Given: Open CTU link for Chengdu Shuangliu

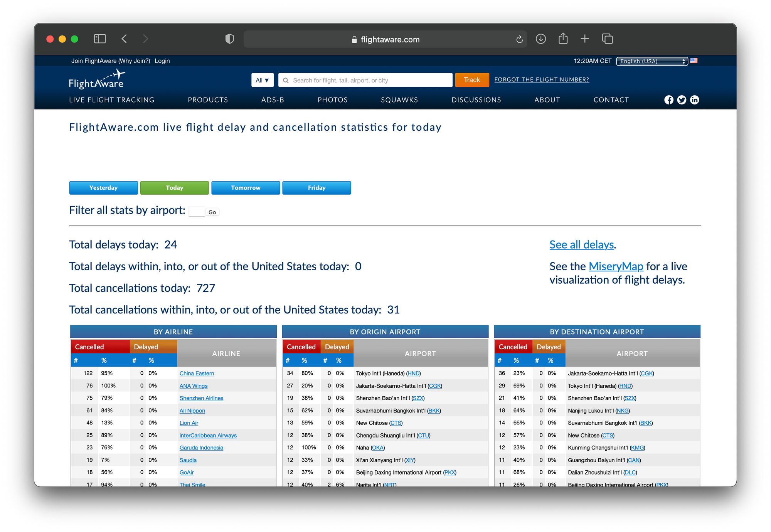Looking at the screenshot, I should [424, 435].
